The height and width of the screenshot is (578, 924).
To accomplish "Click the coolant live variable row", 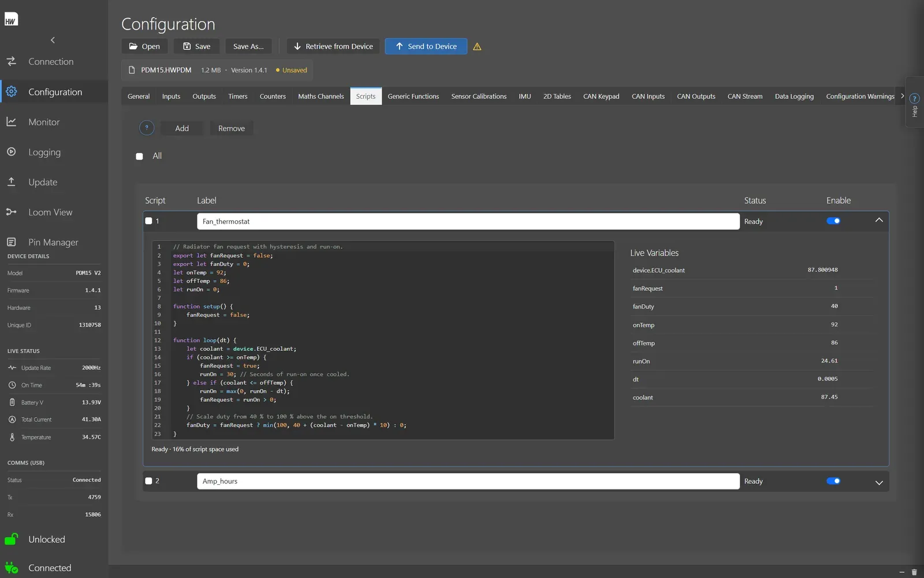I will click(751, 397).
